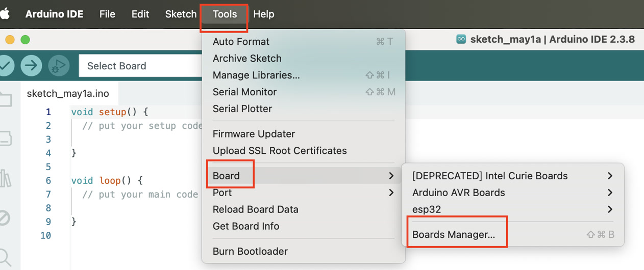
Task: Choose Archive Sketch
Action: click(304, 59)
